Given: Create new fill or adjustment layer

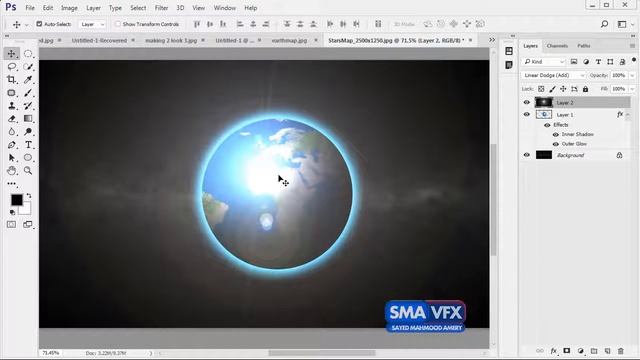Looking at the screenshot, I should coord(580,351).
